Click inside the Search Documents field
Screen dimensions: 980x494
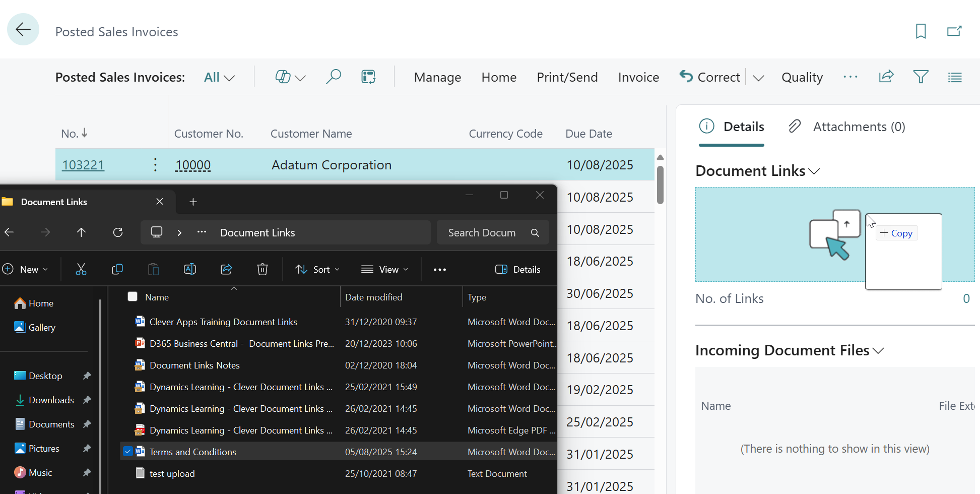tap(484, 232)
